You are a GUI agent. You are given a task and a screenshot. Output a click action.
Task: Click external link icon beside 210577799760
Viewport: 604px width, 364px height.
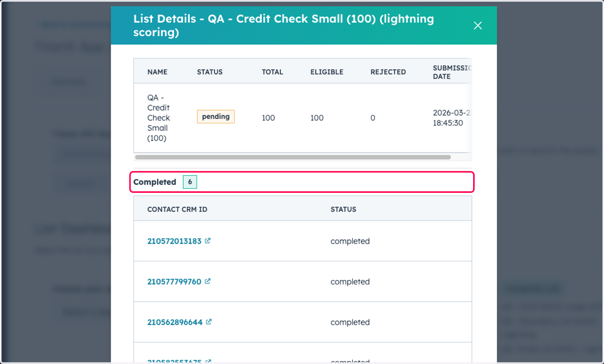tap(207, 281)
